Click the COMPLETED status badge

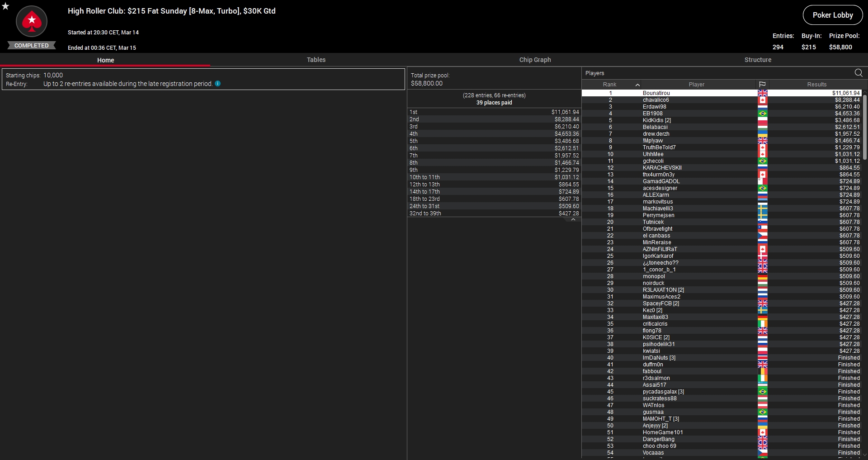31,45
